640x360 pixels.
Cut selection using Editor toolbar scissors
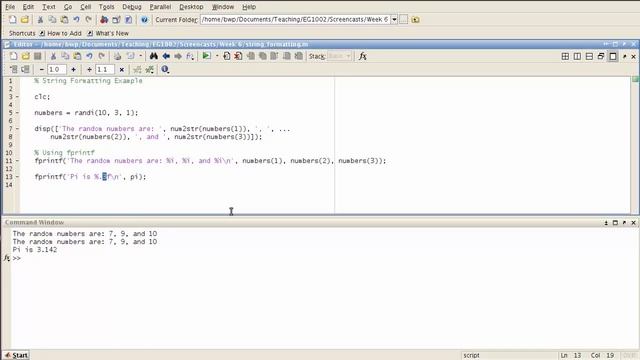coord(53,56)
